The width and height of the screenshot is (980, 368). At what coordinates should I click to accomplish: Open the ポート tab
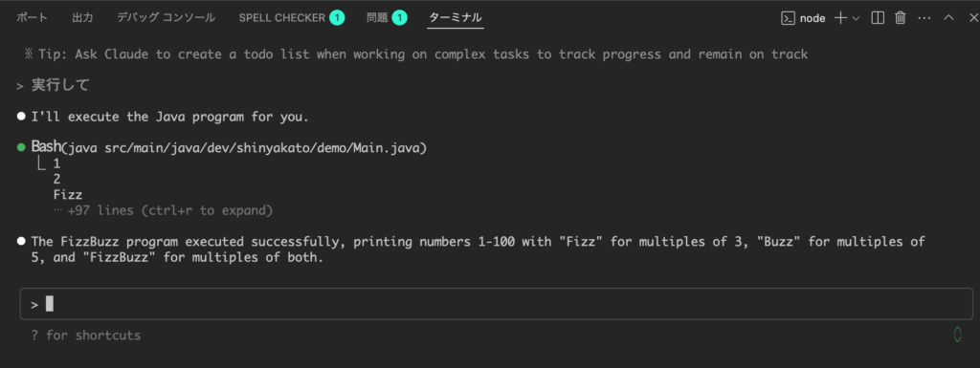pos(32,17)
